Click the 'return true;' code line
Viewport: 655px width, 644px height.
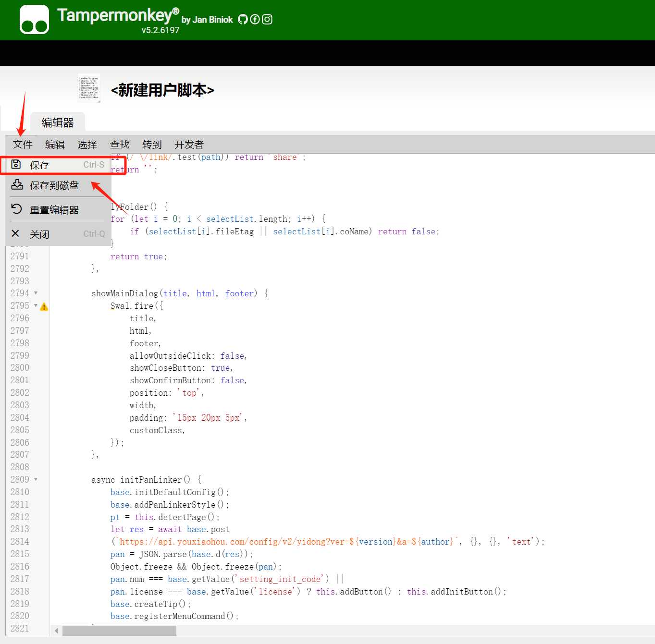point(138,256)
